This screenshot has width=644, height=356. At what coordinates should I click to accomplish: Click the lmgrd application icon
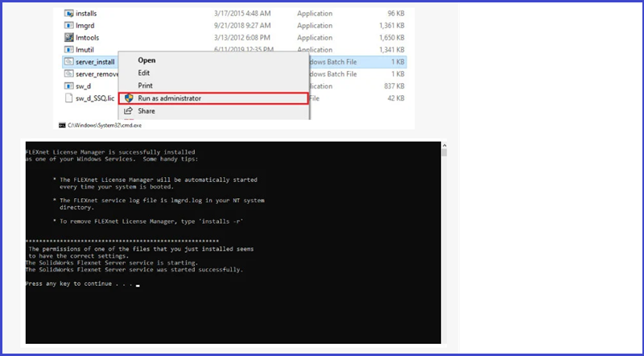click(68, 26)
